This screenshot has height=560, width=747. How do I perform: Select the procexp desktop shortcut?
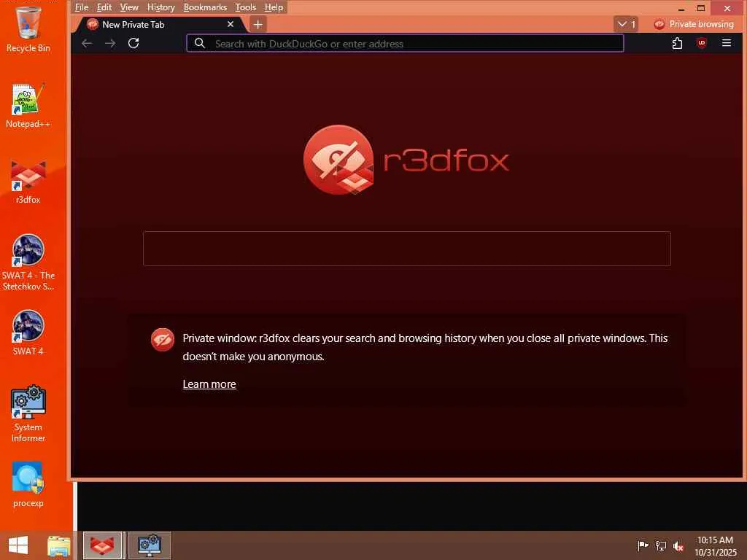tap(28, 484)
